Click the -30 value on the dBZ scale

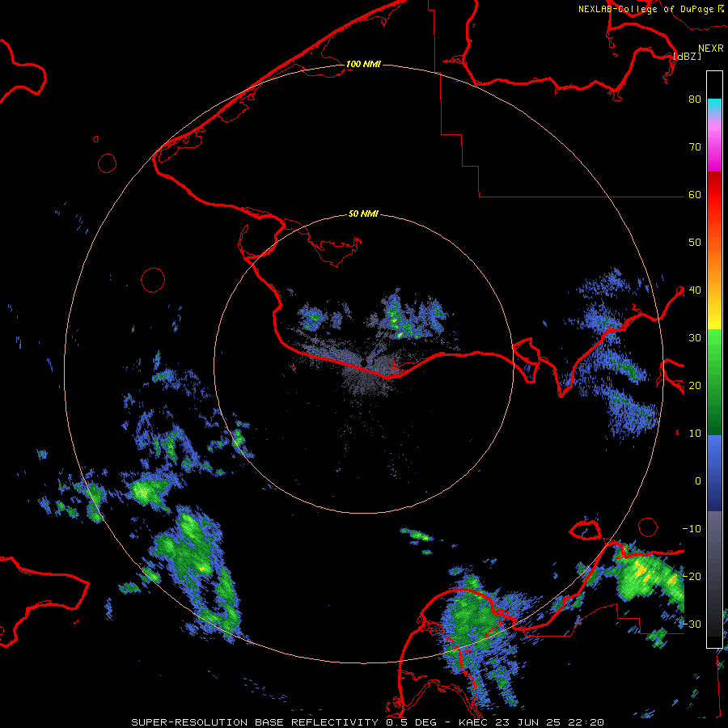(x=692, y=624)
